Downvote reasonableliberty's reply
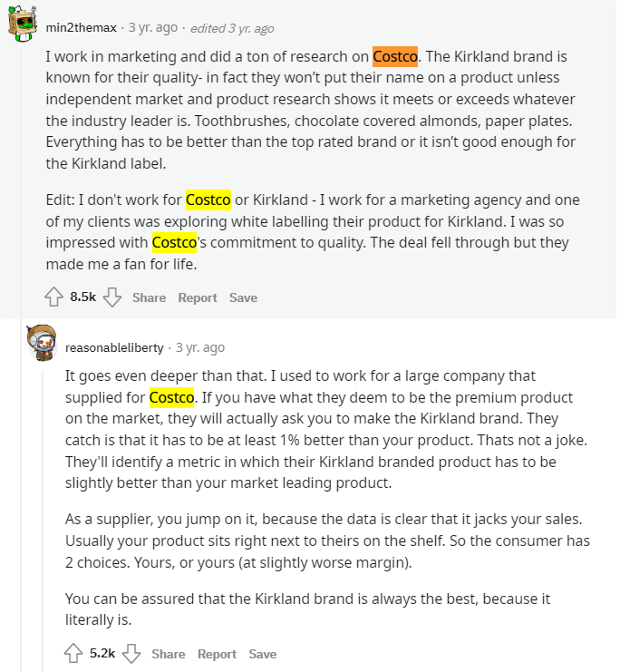Screen dimensions: 620x672 [132, 654]
